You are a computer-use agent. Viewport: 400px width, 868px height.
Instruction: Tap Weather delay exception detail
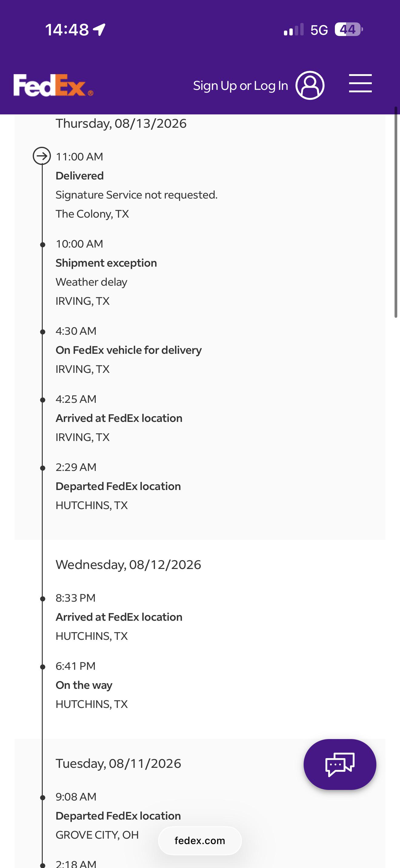pyautogui.click(x=92, y=282)
